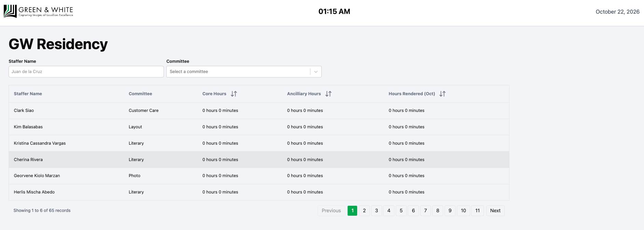
Task: Click Committee column header
Action: [x=140, y=94]
